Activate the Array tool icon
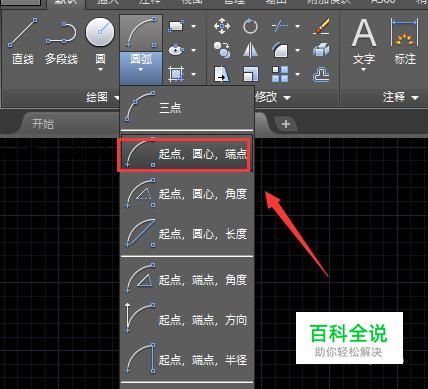Viewport: 428px width, 389px height. tap(280, 74)
